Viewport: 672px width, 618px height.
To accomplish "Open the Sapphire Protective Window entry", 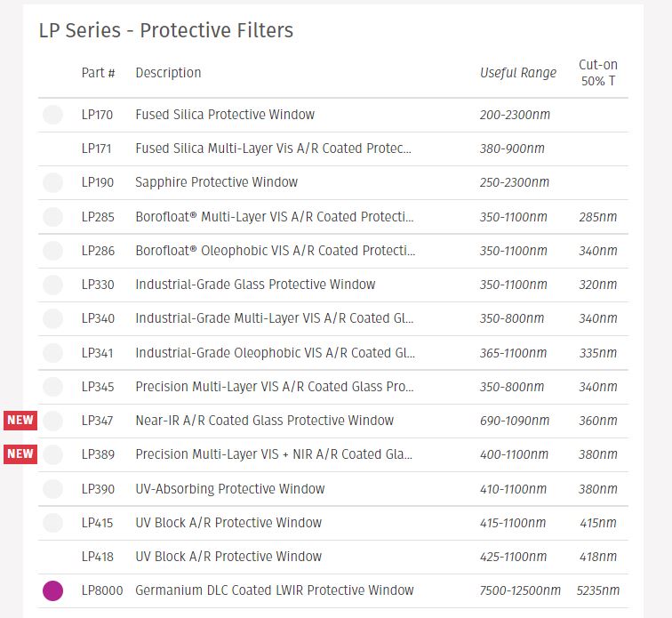I will click(216, 182).
